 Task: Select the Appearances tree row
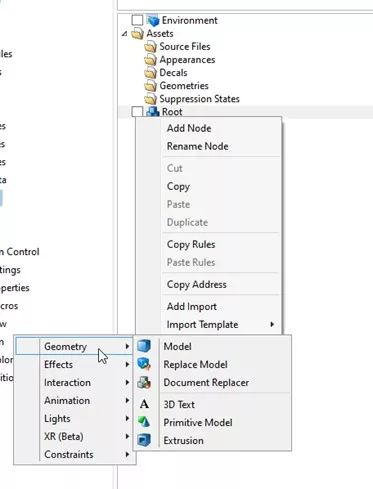[x=187, y=60]
